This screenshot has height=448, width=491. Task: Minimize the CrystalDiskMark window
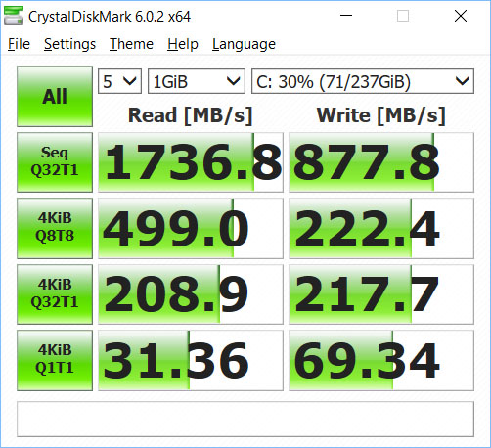346,16
